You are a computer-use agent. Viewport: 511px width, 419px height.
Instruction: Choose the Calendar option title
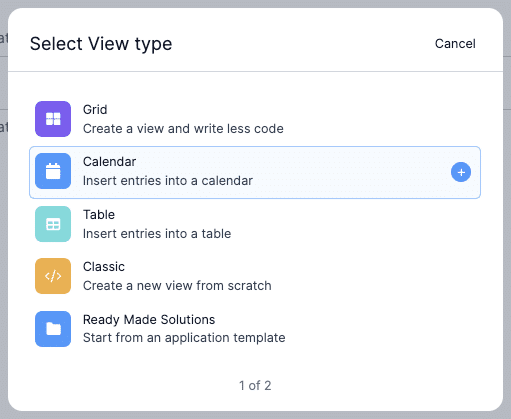click(x=109, y=162)
